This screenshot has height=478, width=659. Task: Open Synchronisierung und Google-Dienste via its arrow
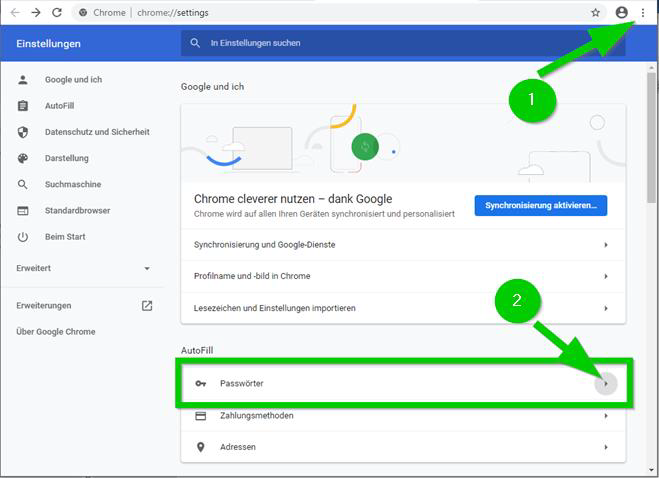pyautogui.click(x=606, y=245)
